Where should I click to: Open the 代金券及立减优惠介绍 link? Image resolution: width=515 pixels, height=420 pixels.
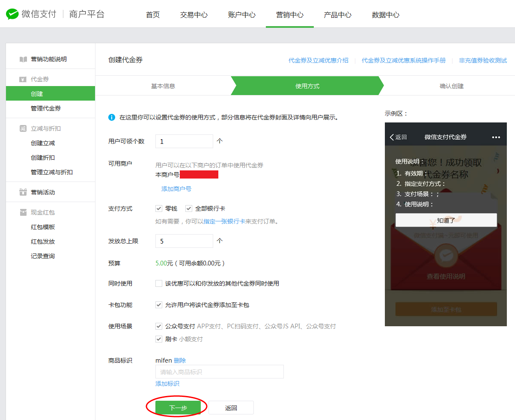point(319,60)
